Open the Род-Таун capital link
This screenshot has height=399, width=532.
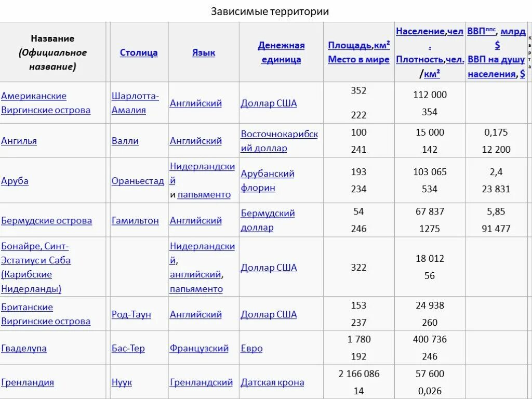tap(131, 314)
